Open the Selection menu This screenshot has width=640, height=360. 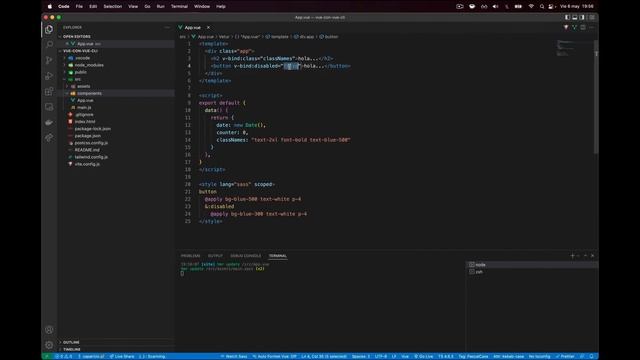(113, 7)
